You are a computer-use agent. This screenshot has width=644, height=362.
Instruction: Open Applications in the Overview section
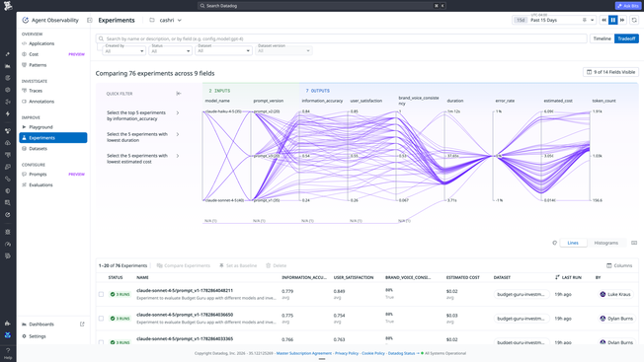[41, 43]
